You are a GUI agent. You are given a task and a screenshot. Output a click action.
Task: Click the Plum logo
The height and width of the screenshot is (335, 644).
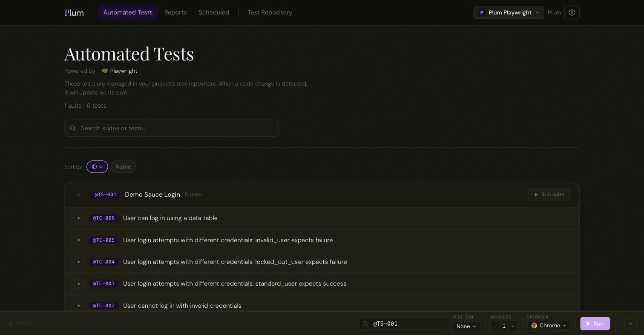coord(74,13)
